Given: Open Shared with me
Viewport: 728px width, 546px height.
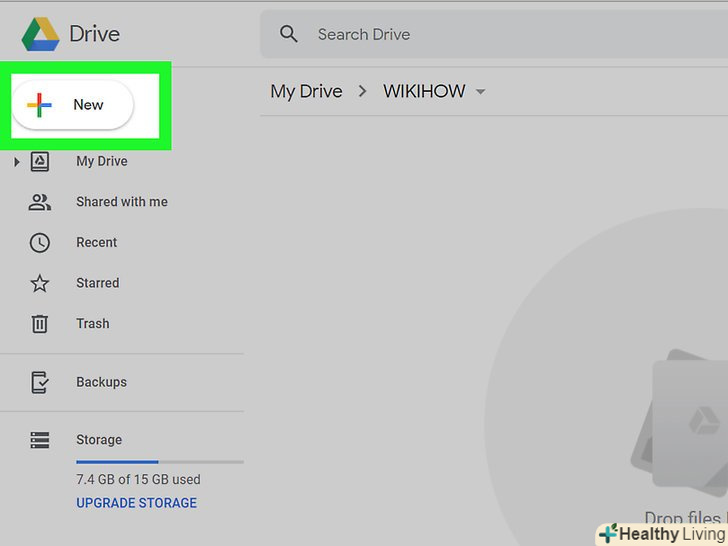Looking at the screenshot, I should tap(122, 202).
